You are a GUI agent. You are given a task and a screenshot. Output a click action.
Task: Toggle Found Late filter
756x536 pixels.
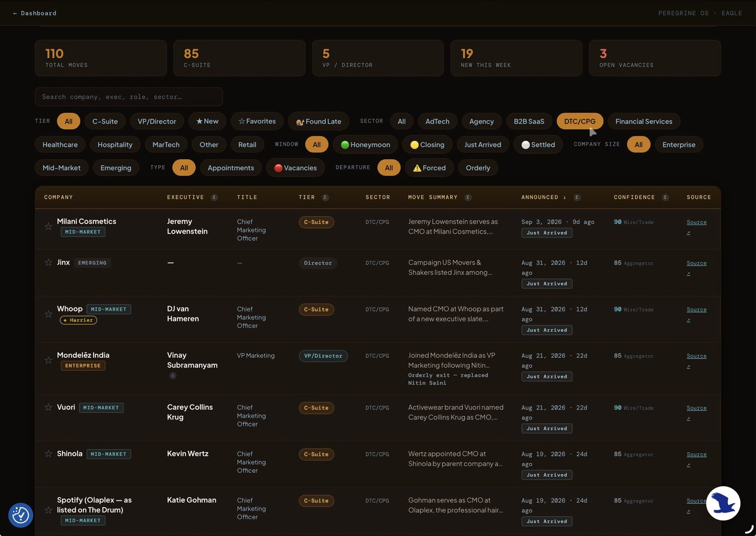pos(319,121)
